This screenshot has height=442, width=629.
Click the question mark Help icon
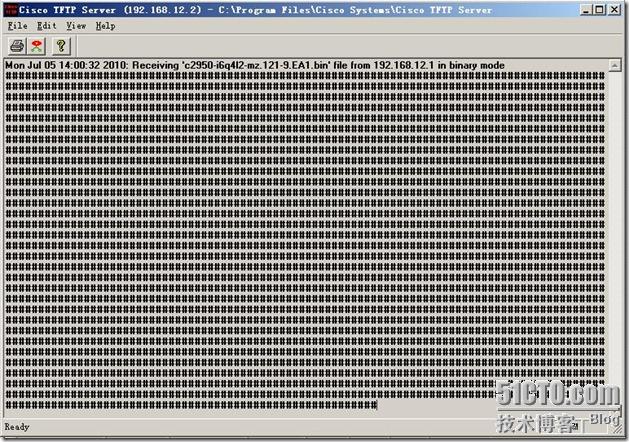click(61, 46)
